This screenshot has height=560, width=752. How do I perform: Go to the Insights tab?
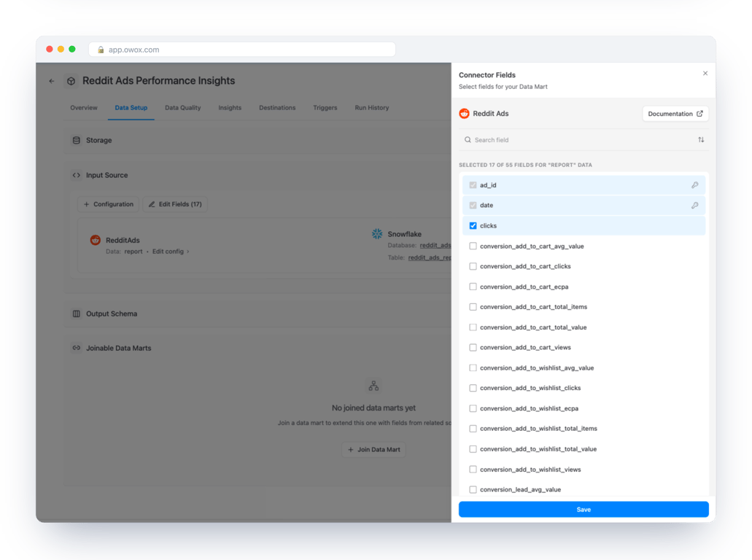click(230, 108)
